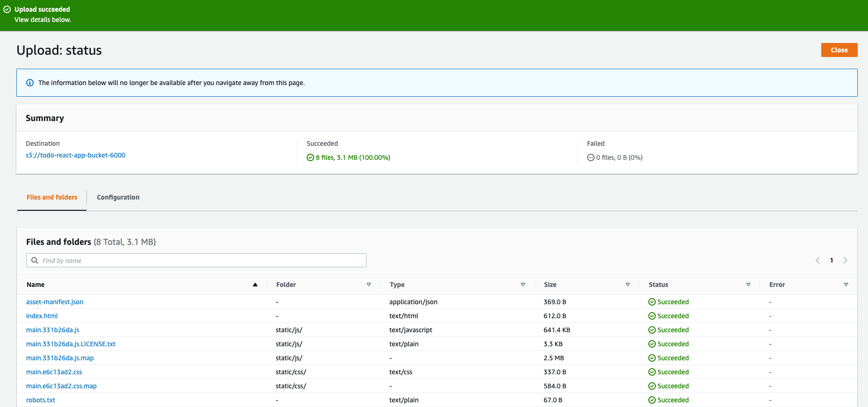This screenshot has height=407, width=868.
Task: Click the orange Close button
Action: click(839, 50)
